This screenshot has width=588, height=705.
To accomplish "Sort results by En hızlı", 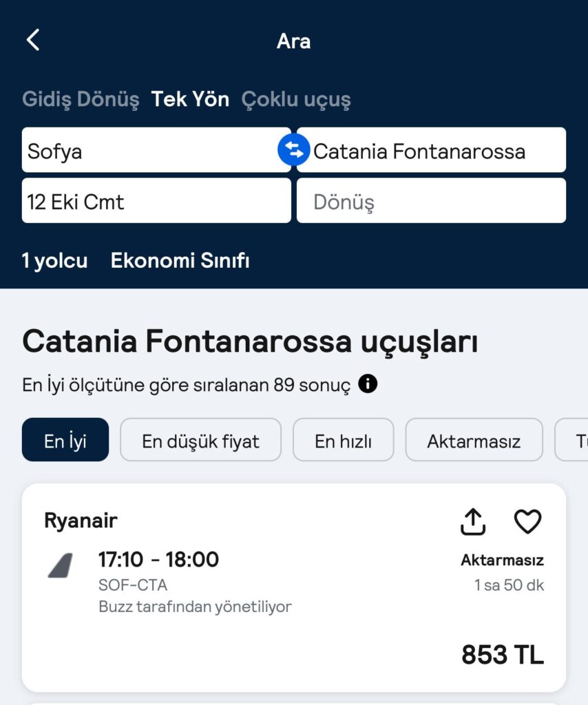I will click(344, 440).
